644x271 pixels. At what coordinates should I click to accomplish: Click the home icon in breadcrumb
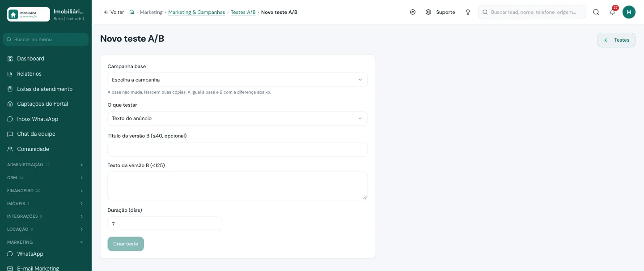[132, 12]
